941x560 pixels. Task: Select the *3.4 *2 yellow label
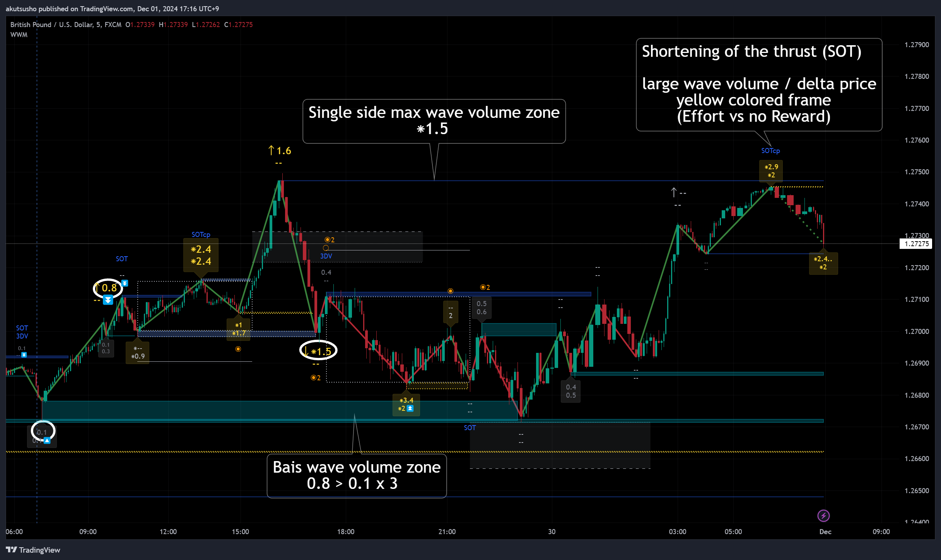406,404
